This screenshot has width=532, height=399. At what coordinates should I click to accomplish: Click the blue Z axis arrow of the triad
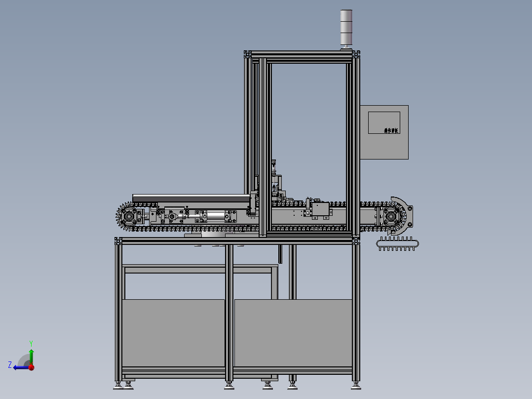20,368
